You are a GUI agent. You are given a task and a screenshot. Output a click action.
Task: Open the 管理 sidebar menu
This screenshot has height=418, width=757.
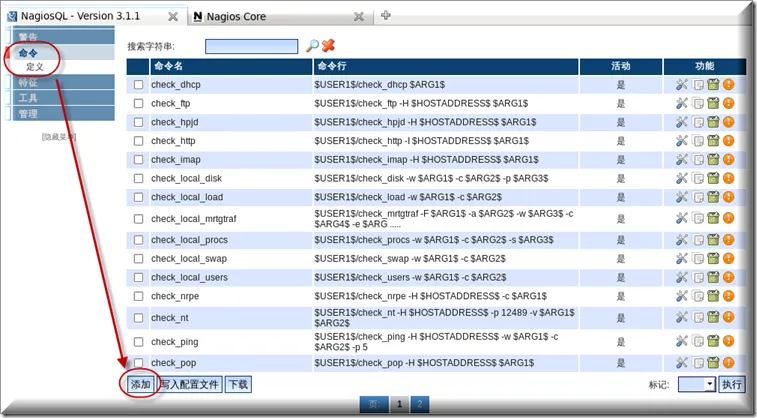point(63,113)
